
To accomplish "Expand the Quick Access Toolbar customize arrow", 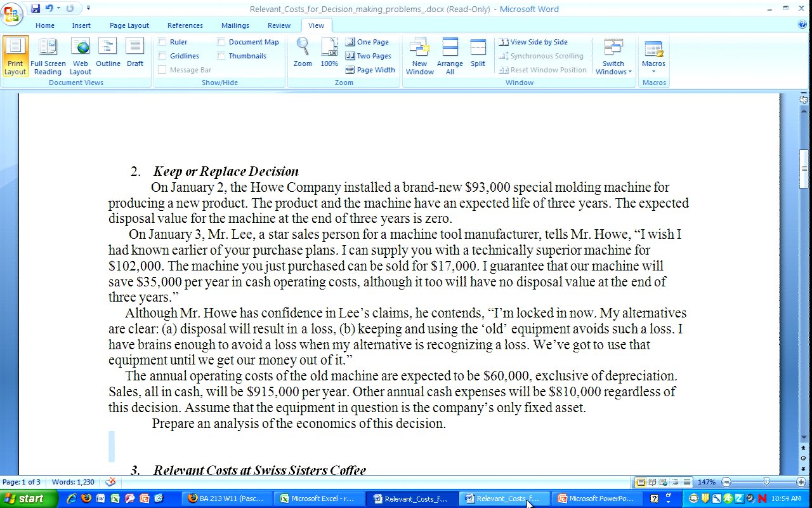I will click(x=88, y=8).
